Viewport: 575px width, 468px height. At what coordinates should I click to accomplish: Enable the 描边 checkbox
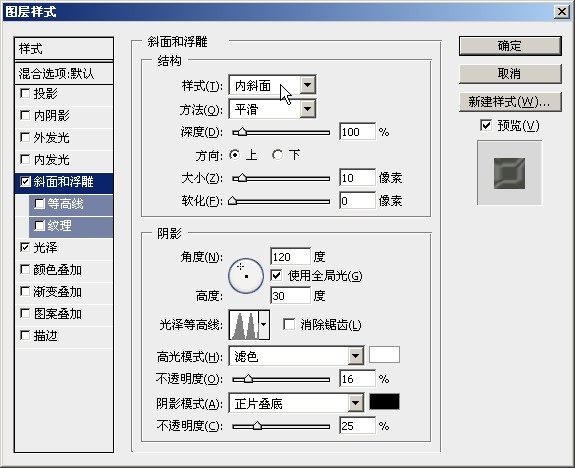(25, 335)
